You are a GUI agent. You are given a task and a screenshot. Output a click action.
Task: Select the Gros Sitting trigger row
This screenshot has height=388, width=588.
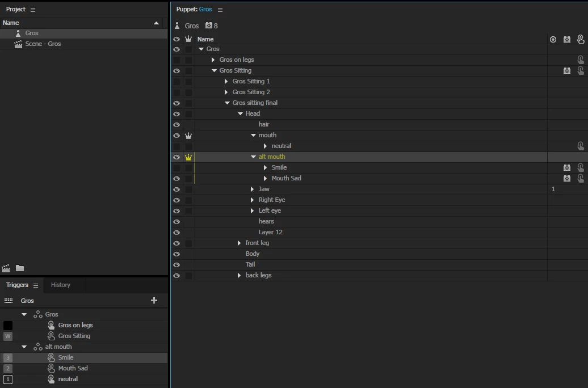point(84,336)
